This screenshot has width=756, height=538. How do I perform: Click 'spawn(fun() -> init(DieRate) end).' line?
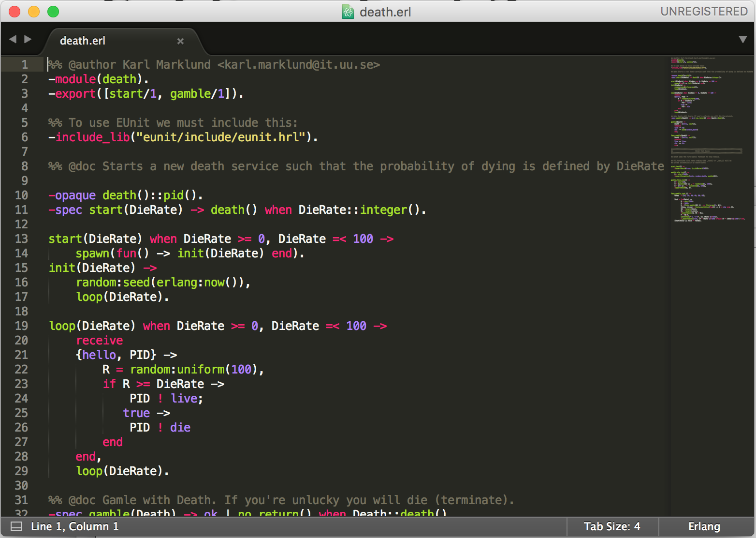point(190,254)
